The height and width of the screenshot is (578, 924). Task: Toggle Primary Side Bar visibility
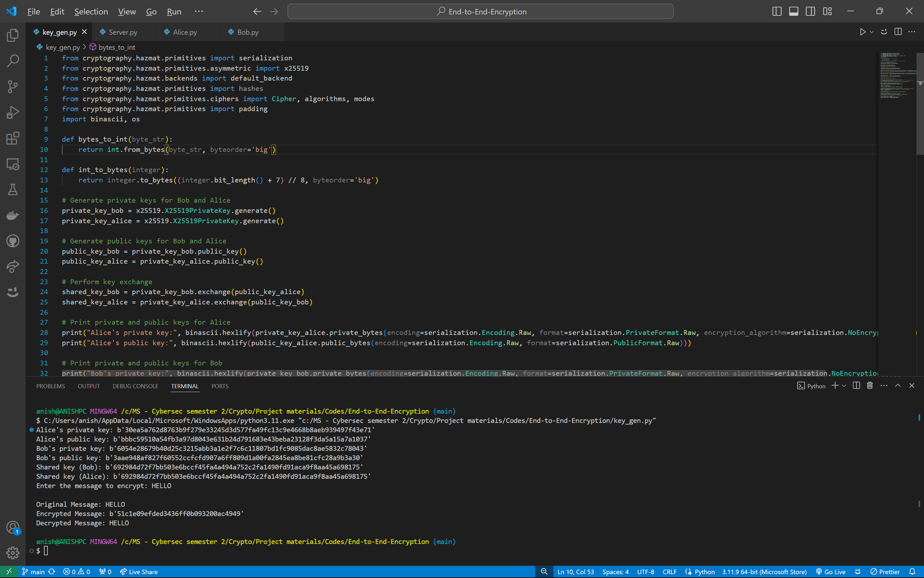click(x=777, y=12)
